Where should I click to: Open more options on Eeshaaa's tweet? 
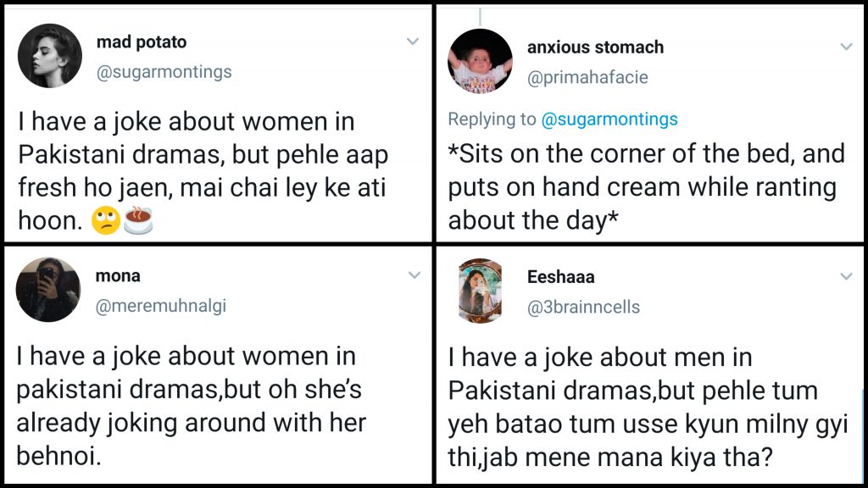click(x=846, y=277)
